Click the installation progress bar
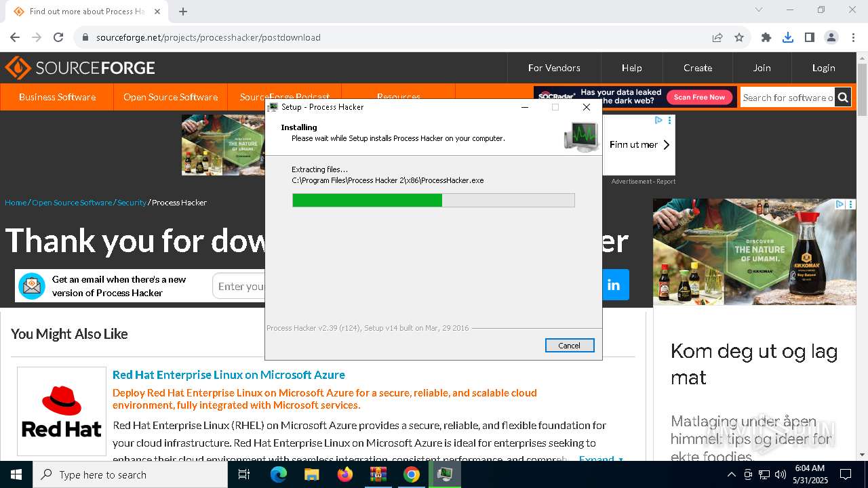Viewport: 868px width, 488px height. click(433, 200)
